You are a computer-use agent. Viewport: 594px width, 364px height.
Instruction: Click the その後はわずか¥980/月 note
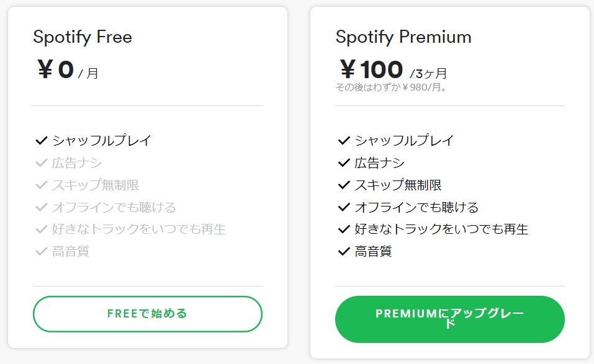(391, 87)
